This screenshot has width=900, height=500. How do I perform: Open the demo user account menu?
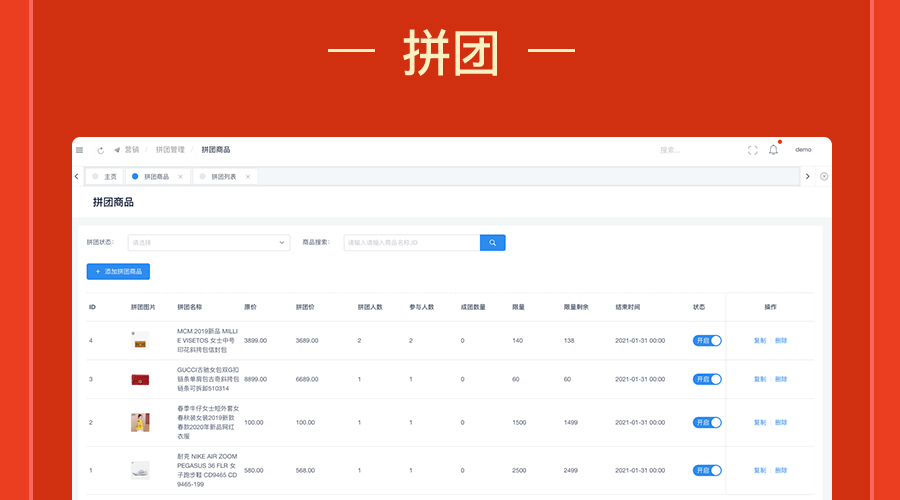(x=803, y=150)
